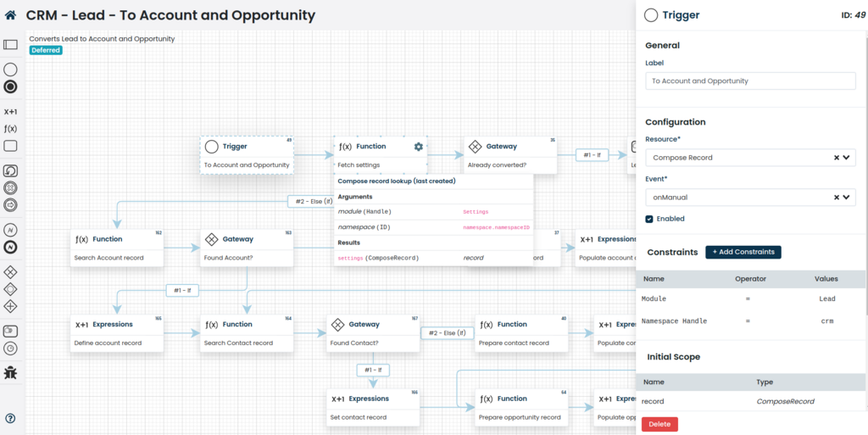Click the bug debug icon in sidebar
The image size is (868, 435).
10,371
